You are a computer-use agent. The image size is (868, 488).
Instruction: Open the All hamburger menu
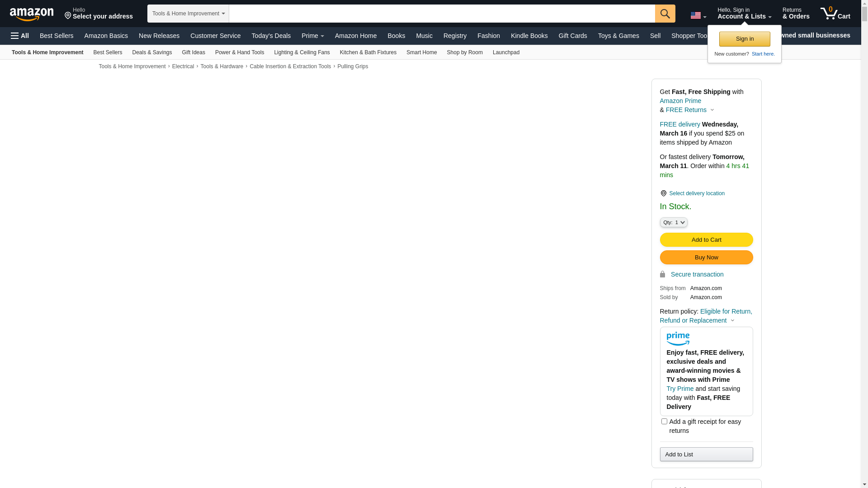(x=20, y=36)
